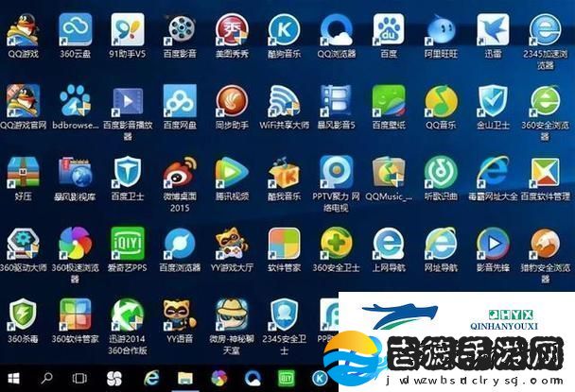Open the 百度壁纸 shortcut

389,101
